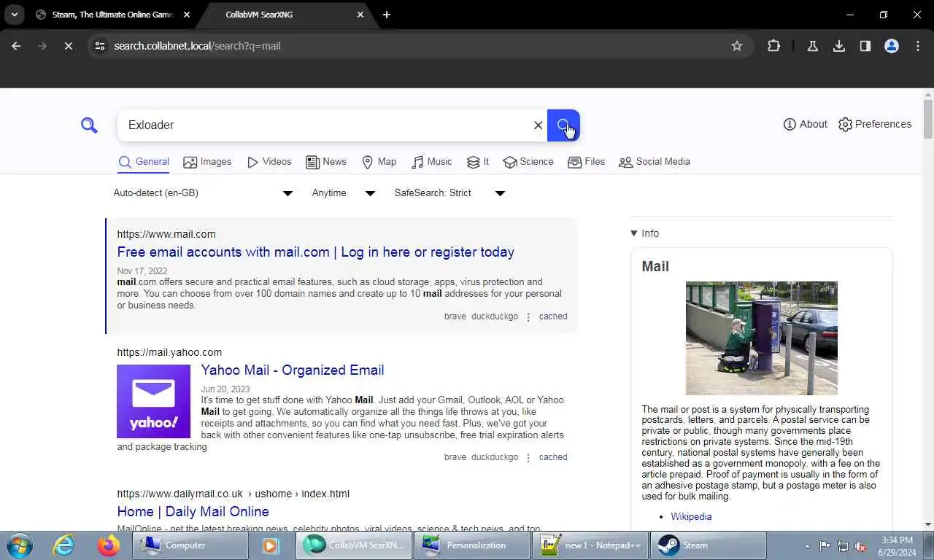Open the media player taskbar icon
The width and height of the screenshot is (934, 560).
(271, 545)
